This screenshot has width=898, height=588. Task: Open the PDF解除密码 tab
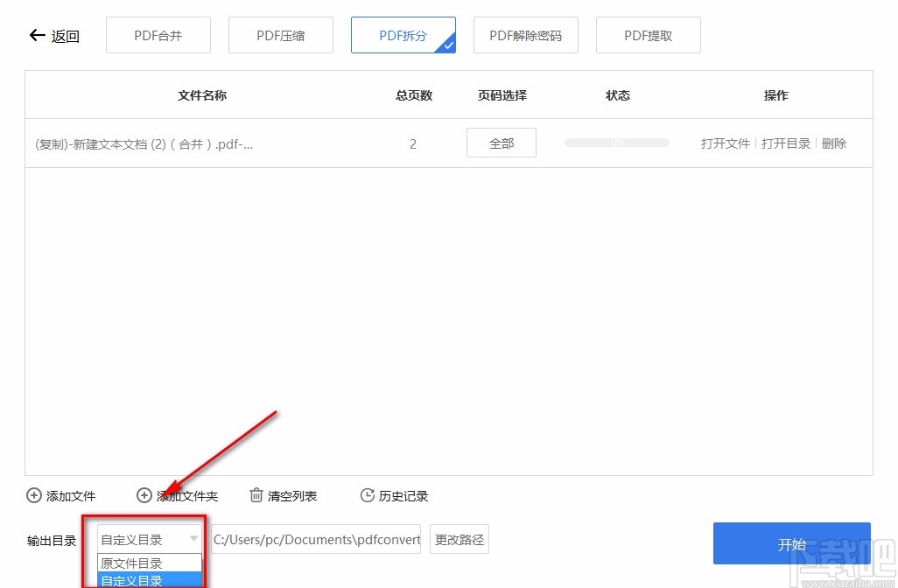pyautogui.click(x=525, y=34)
